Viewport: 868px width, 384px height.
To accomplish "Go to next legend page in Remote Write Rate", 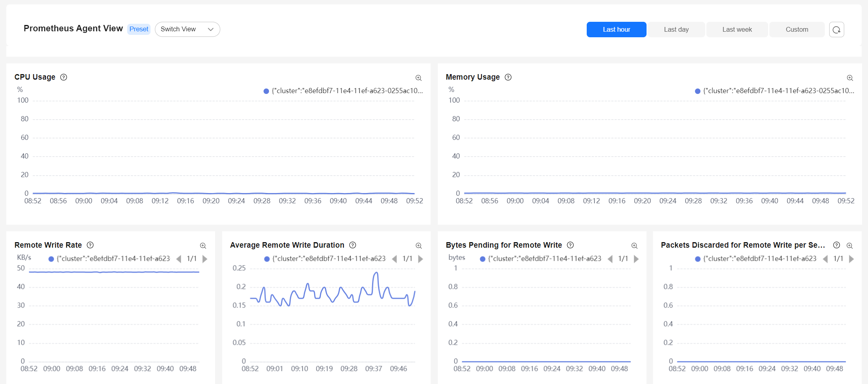I will tap(205, 259).
